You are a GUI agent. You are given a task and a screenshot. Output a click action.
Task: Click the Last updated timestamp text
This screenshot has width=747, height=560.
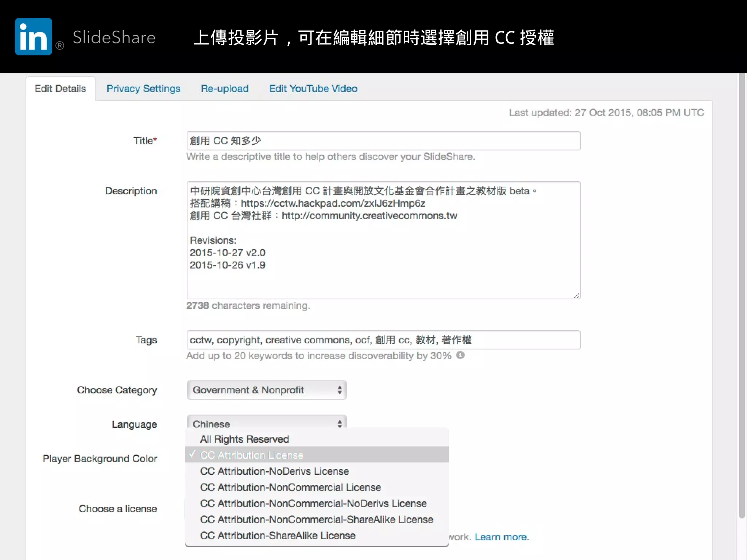[607, 113]
